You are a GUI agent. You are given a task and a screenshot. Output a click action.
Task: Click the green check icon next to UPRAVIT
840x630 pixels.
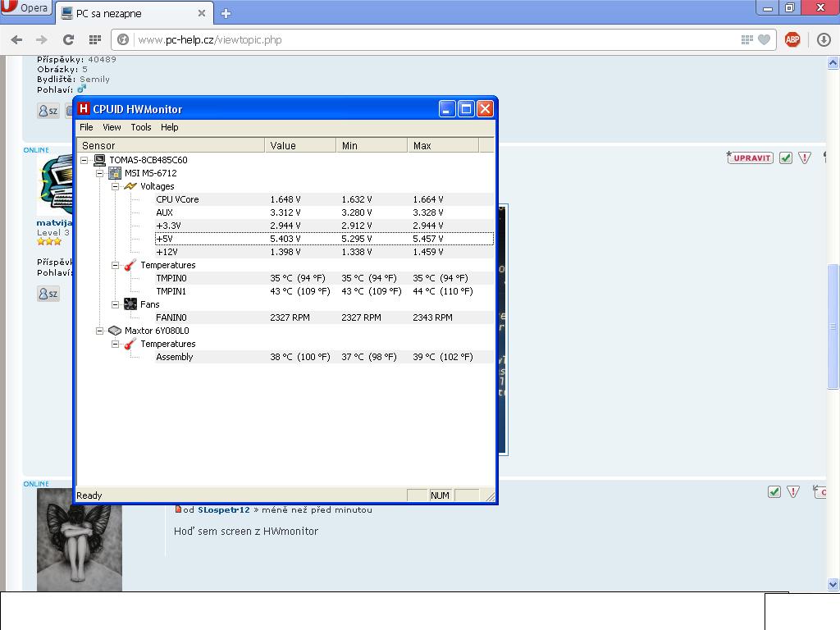[x=786, y=157]
